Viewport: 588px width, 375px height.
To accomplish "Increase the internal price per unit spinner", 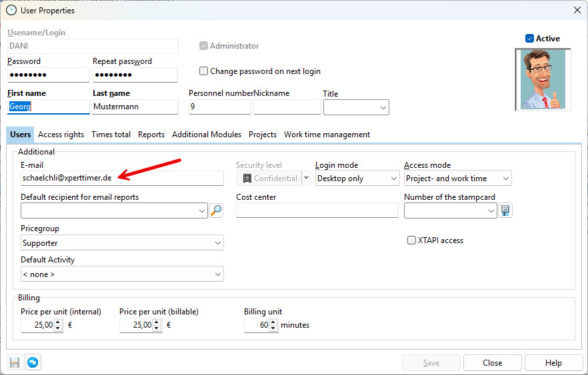I will coord(58,322).
